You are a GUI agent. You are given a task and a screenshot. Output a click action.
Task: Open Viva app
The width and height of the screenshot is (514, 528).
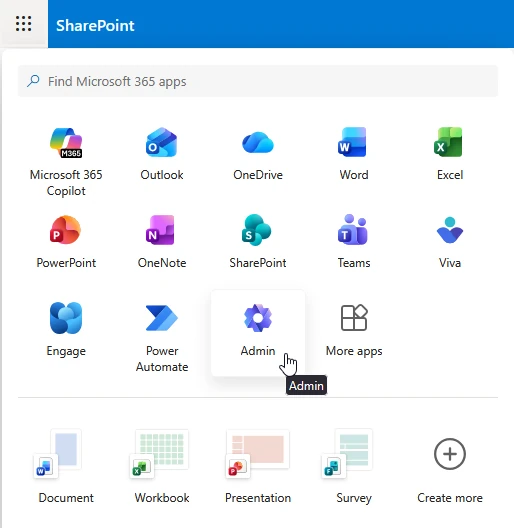450,241
